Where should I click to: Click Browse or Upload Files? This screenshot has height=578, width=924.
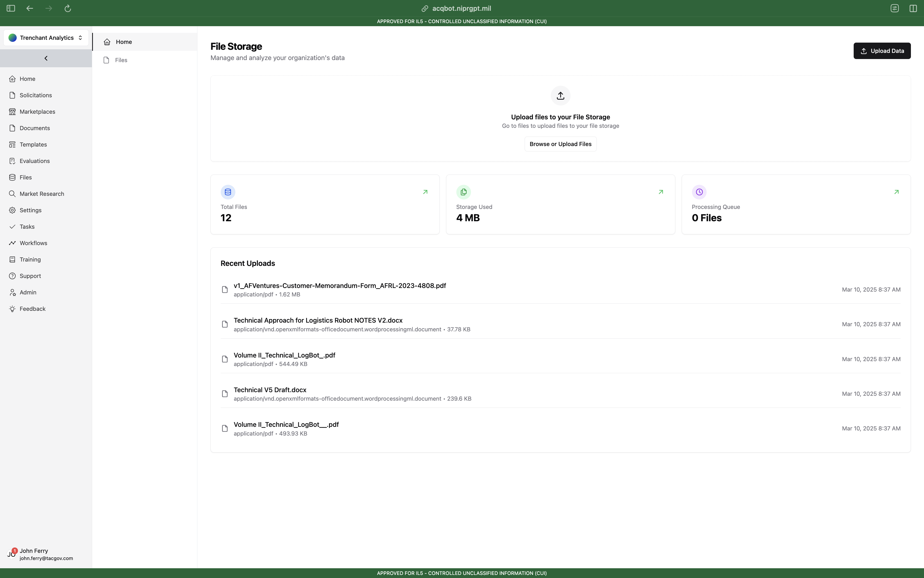click(x=561, y=144)
